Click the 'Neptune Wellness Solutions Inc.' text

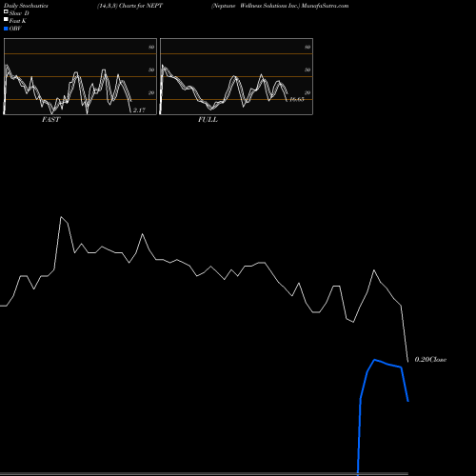tap(255, 6)
